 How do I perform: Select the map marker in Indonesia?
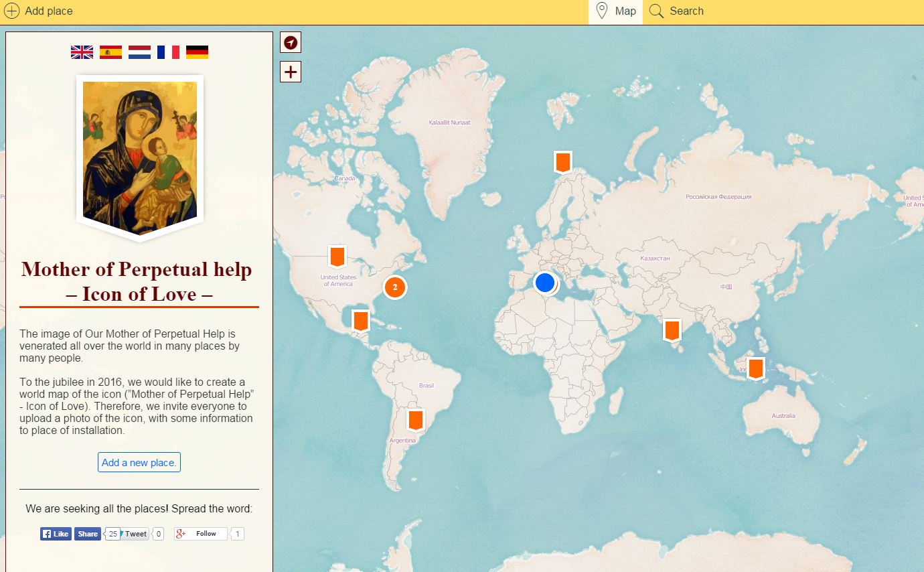(x=756, y=368)
